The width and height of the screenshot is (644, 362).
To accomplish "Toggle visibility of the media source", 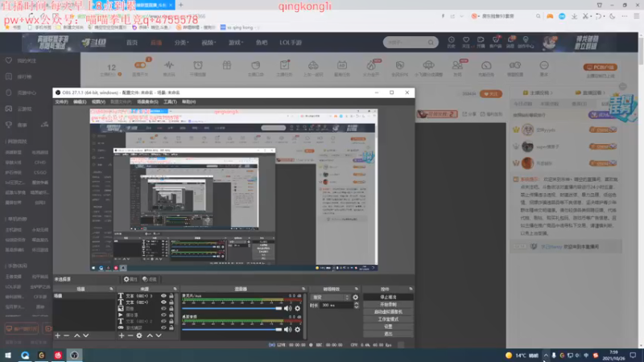I will [x=163, y=315].
